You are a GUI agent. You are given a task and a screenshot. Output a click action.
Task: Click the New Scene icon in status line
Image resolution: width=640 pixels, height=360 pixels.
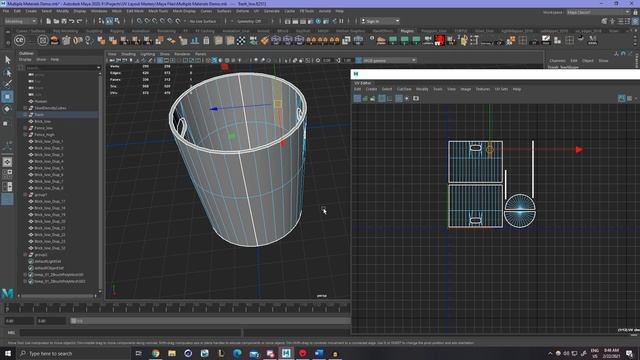[49, 21]
